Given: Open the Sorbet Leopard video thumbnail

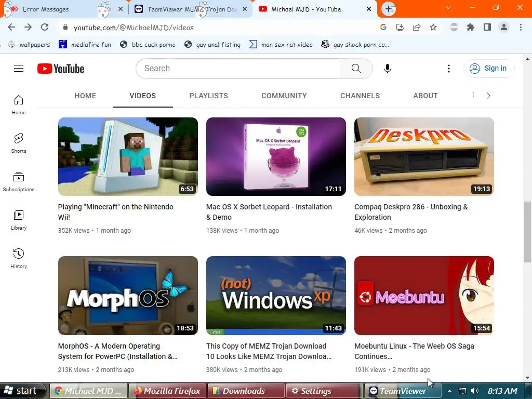Looking at the screenshot, I should (x=276, y=156).
